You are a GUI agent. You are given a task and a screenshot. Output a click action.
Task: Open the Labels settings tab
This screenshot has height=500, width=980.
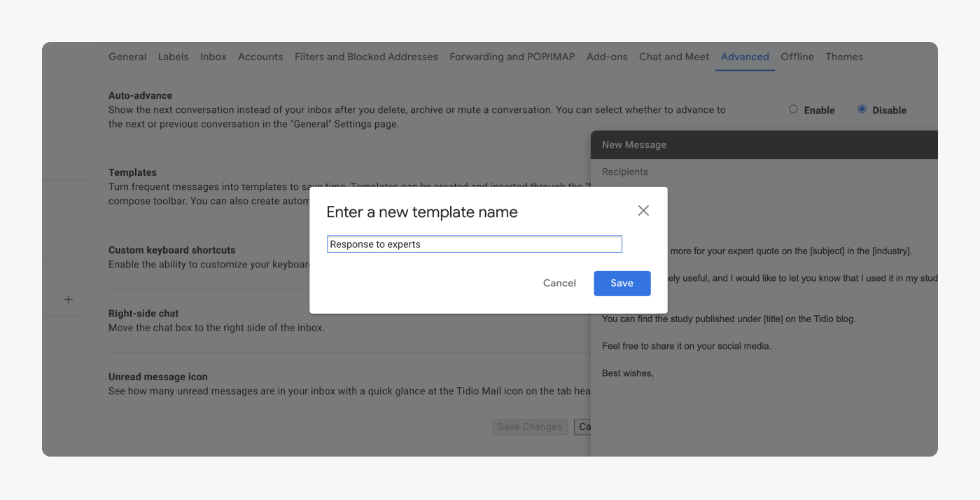pos(173,57)
